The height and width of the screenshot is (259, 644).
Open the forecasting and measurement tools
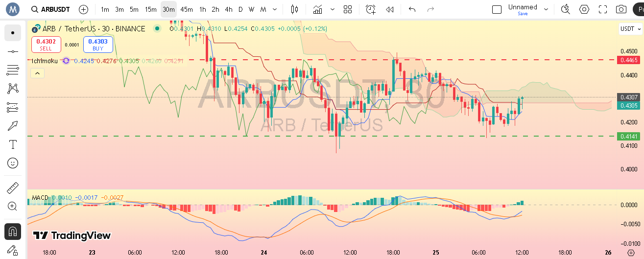13,107
